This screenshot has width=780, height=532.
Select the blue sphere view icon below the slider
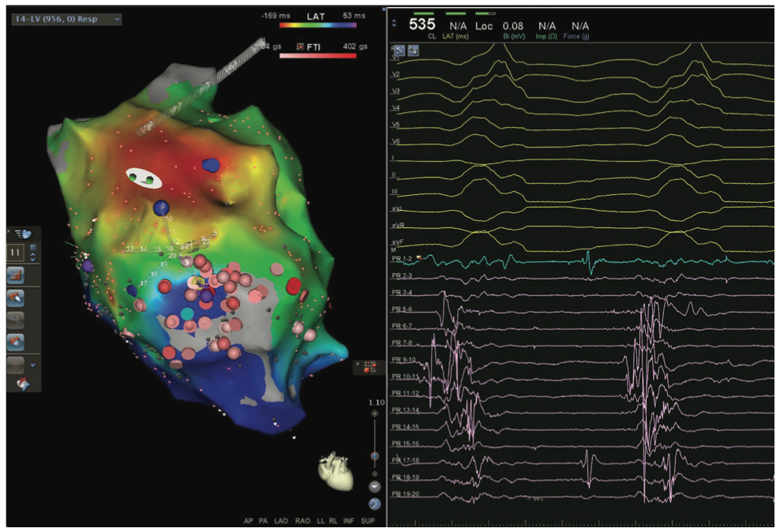click(374, 502)
